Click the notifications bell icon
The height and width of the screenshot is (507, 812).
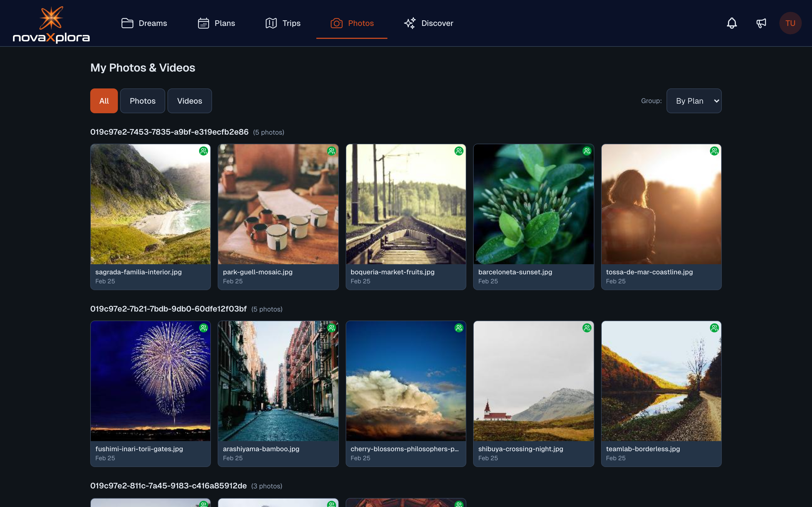click(x=731, y=23)
